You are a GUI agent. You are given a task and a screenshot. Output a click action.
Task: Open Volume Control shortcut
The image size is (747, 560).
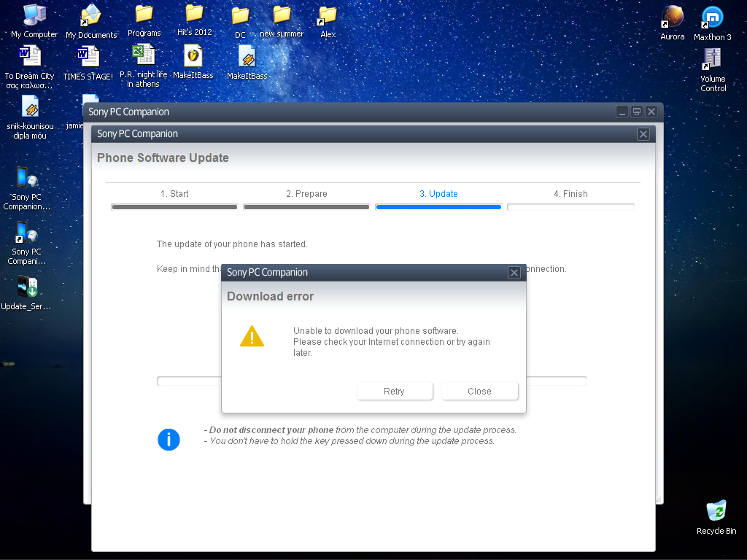pyautogui.click(x=713, y=70)
